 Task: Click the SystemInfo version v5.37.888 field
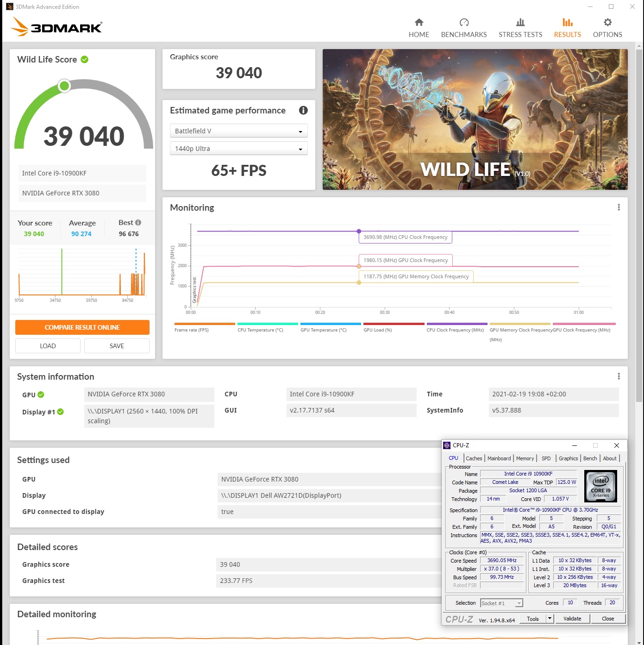[x=554, y=410]
